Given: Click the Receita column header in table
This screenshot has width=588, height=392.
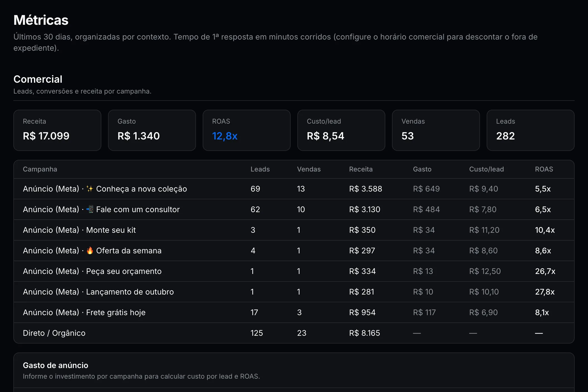Looking at the screenshot, I should pos(361,169).
